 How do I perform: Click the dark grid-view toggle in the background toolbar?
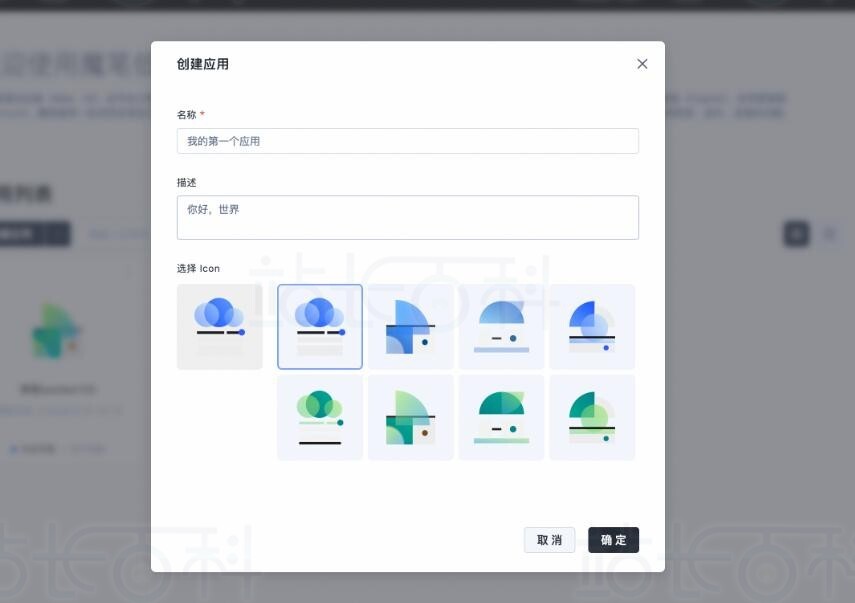(795, 233)
